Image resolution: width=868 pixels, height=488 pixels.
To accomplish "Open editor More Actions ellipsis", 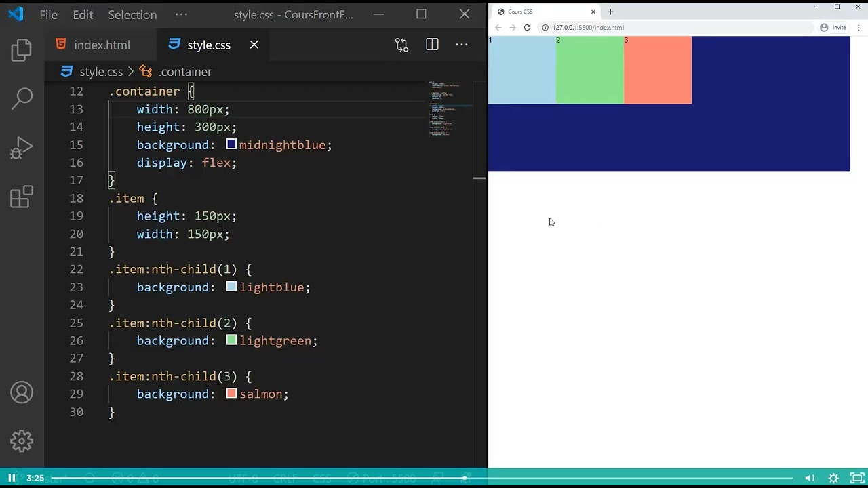I will (462, 45).
